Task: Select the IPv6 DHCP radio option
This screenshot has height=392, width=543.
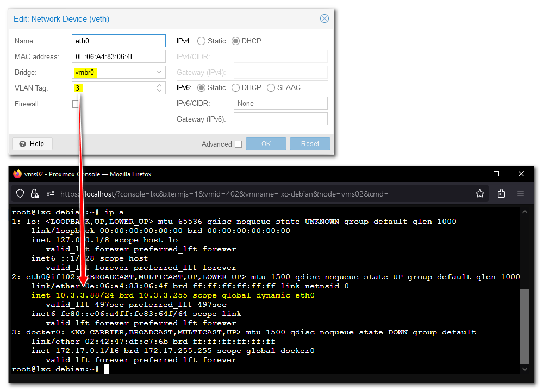Action: [235, 87]
